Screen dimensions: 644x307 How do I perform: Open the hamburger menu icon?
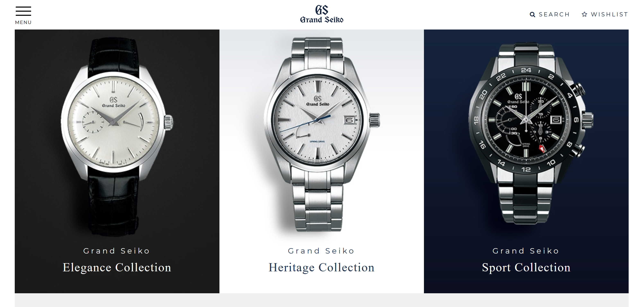(x=23, y=11)
